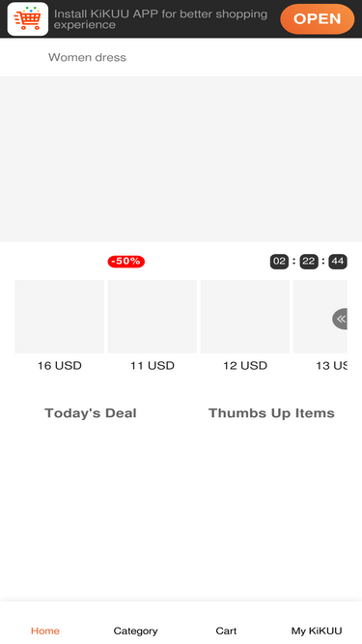The image size is (362, 644).
Task: Open Cart in bottom navigation
Action: pos(226,630)
